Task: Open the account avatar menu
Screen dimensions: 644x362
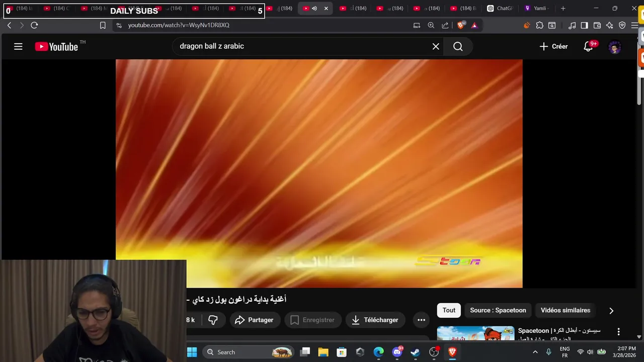Action: (x=615, y=47)
